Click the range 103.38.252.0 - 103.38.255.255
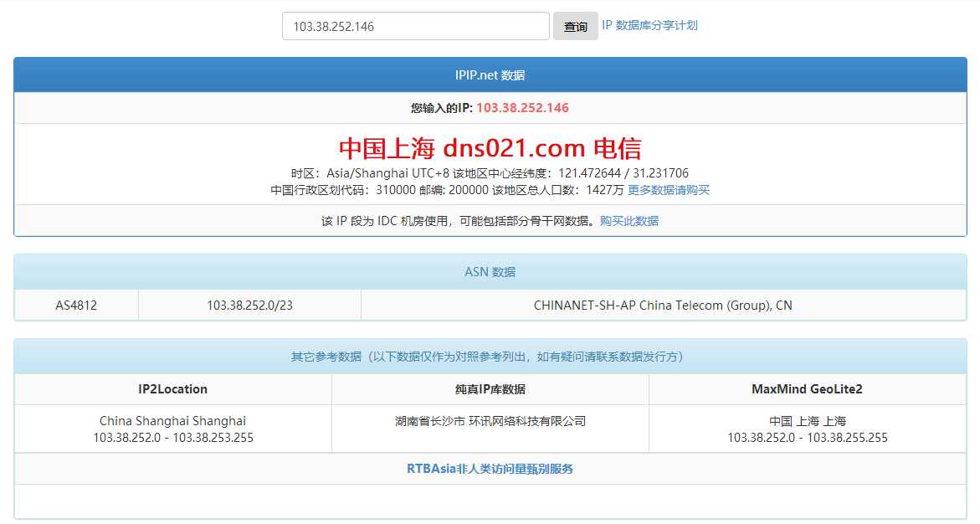 coord(807,438)
